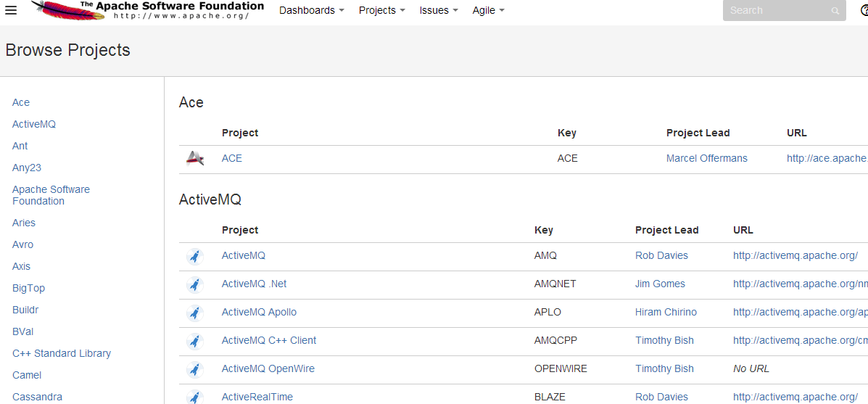Open the help question mark icon
Image resolution: width=868 pixels, height=404 pixels.
864,10
